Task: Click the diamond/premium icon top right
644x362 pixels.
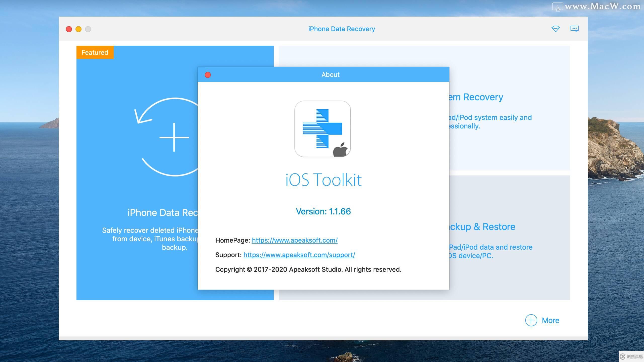Action: (555, 29)
